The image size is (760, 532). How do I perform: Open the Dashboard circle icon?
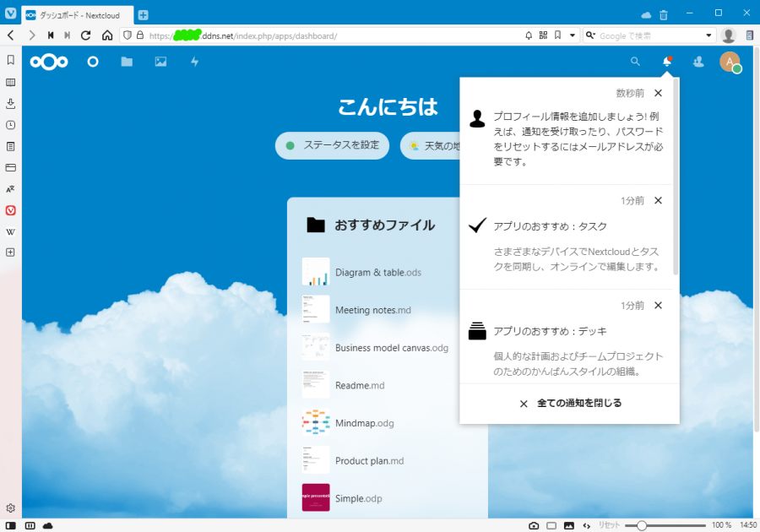[93, 62]
